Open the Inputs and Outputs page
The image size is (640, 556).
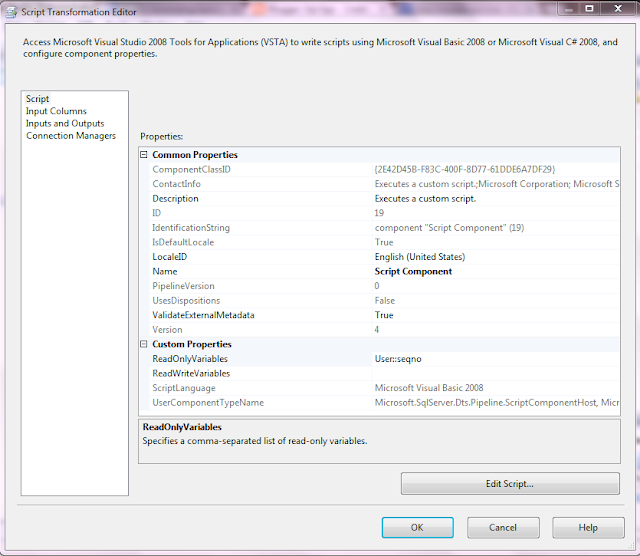[x=65, y=123]
